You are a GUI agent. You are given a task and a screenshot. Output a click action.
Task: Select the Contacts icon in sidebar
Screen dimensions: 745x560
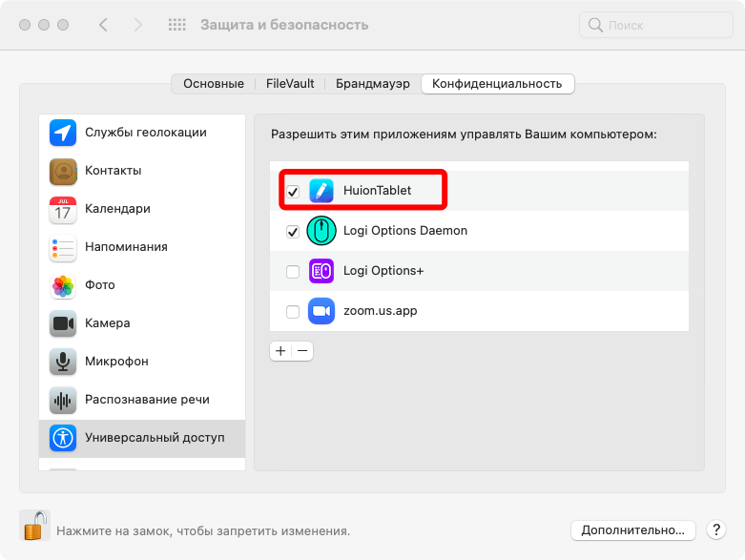pyautogui.click(x=63, y=171)
